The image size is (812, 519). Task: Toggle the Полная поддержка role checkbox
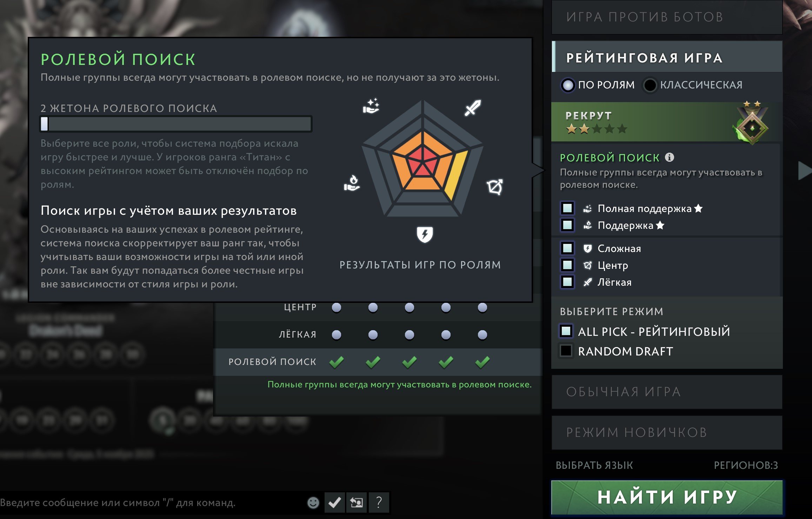pyautogui.click(x=567, y=208)
